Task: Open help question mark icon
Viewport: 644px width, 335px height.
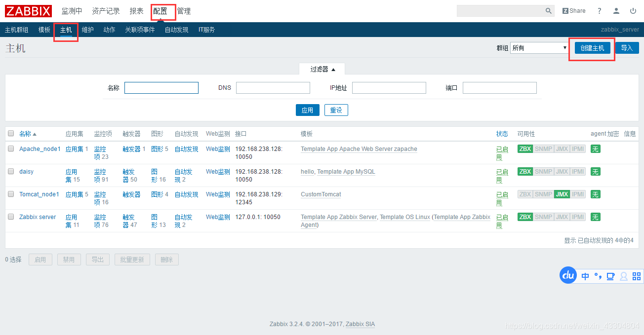Action: click(600, 11)
